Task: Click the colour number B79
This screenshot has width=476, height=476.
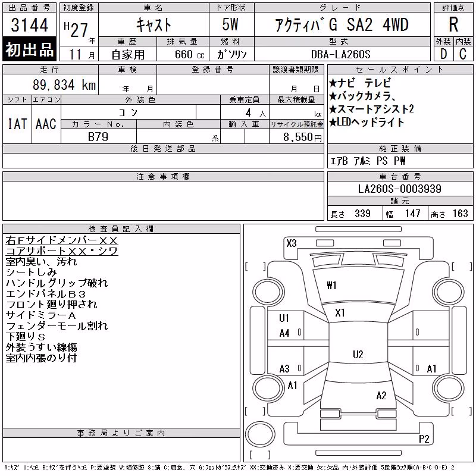Action: 98,137
